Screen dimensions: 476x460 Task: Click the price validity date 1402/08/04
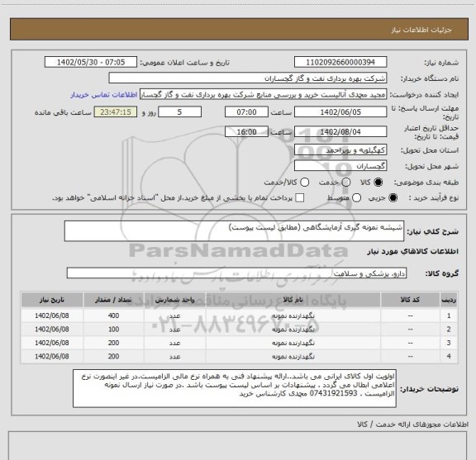point(340,131)
